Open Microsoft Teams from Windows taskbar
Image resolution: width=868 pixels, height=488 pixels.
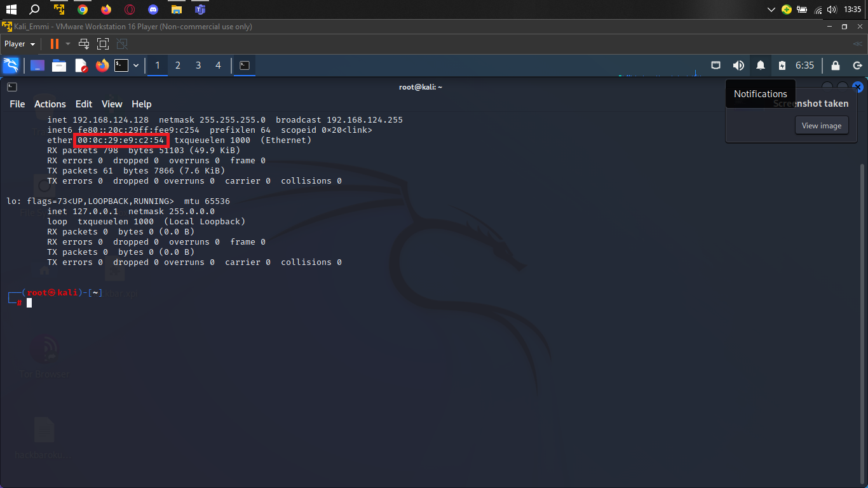tap(200, 10)
